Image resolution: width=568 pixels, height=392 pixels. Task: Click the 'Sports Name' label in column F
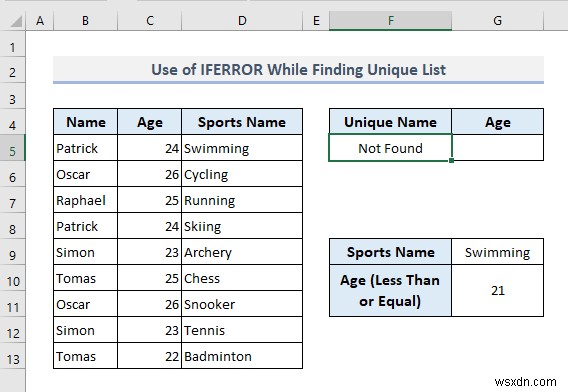click(390, 252)
